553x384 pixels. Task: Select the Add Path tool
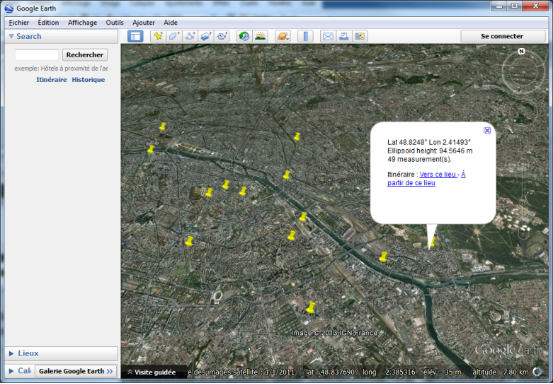[x=190, y=36]
